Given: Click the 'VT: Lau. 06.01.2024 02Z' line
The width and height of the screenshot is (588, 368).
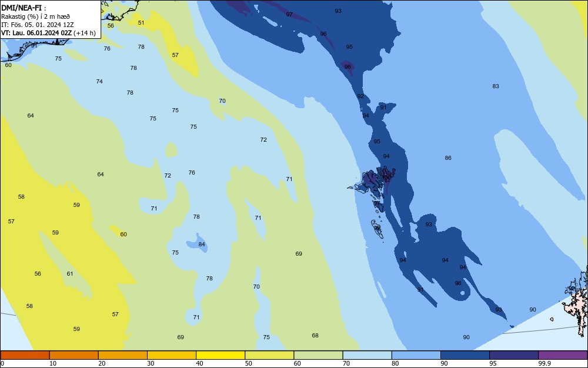Looking at the screenshot, I should tap(36, 33).
